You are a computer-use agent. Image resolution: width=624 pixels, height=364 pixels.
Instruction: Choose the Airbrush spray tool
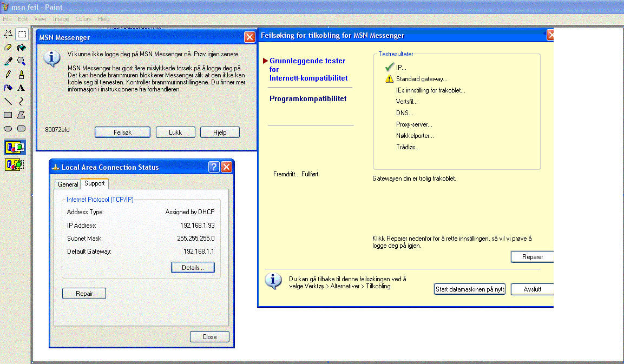tap(8, 88)
